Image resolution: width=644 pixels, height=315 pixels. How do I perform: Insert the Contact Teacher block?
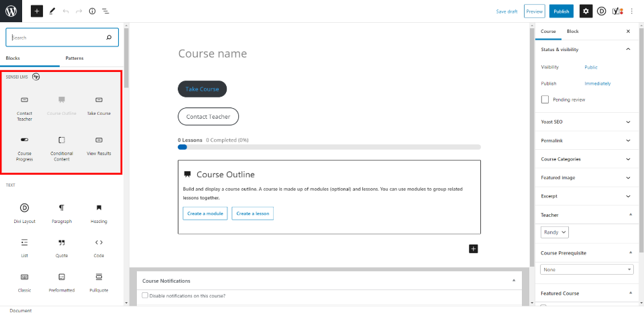click(24, 105)
